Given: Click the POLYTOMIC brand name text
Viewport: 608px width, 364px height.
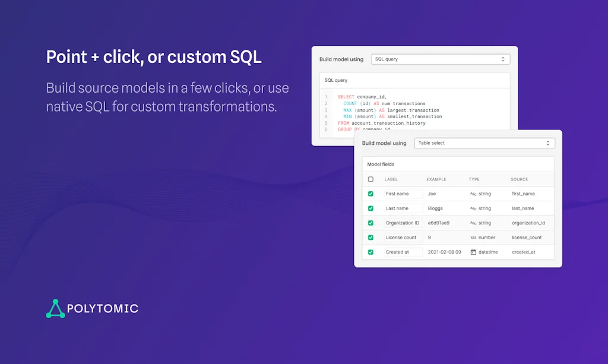Looking at the screenshot, I should pos(102,309).
